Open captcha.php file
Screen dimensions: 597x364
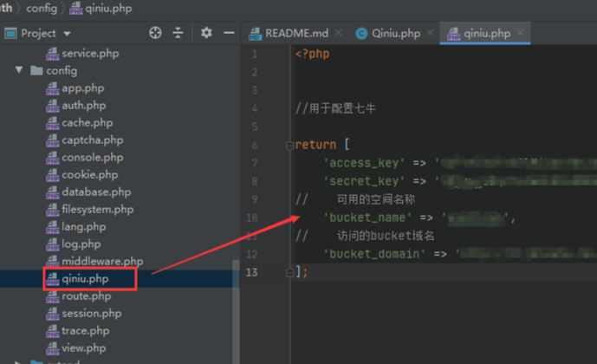click(x=93, y=140)
